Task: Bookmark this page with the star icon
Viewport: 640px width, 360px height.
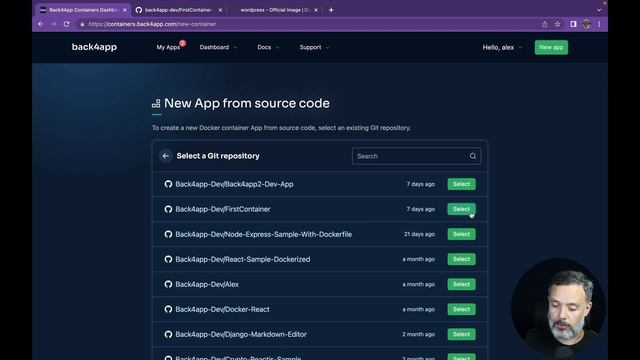Action: pos(558,24)
